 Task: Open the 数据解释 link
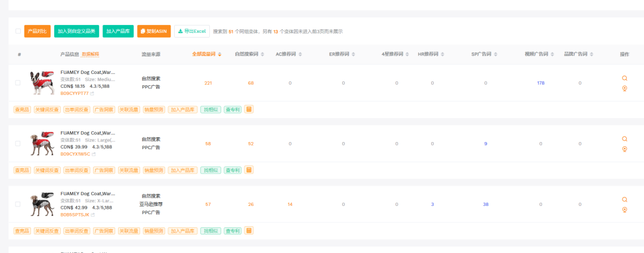pyautogui.click(x=91, y=54)
